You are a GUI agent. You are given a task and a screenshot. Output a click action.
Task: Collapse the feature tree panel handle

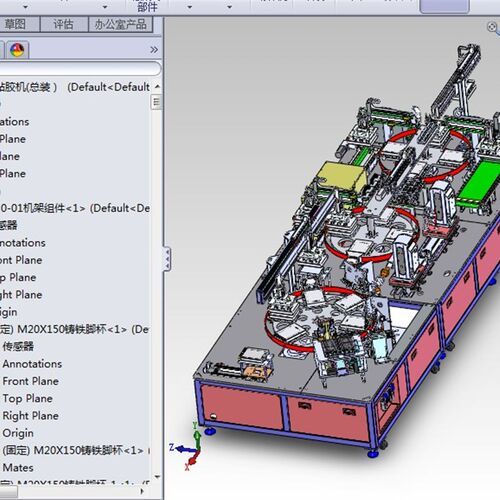[x=167, y=258]
